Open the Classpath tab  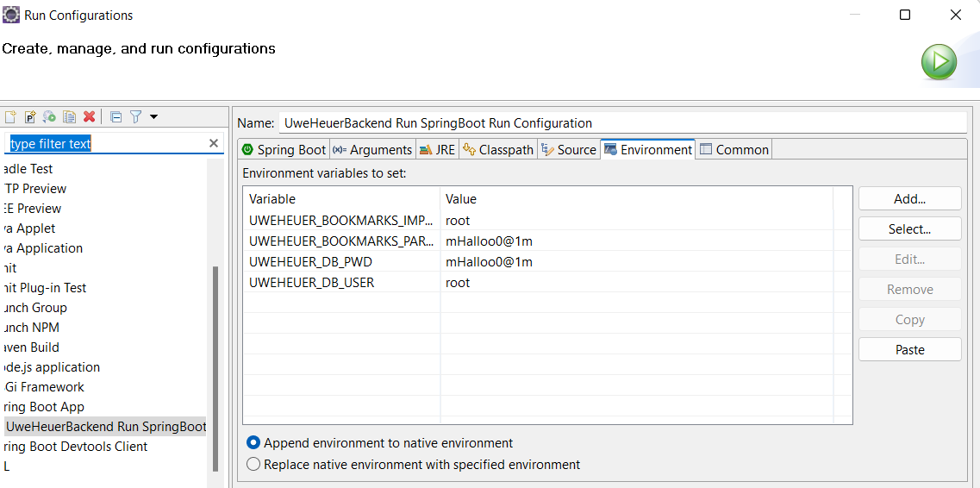[498, 150]
